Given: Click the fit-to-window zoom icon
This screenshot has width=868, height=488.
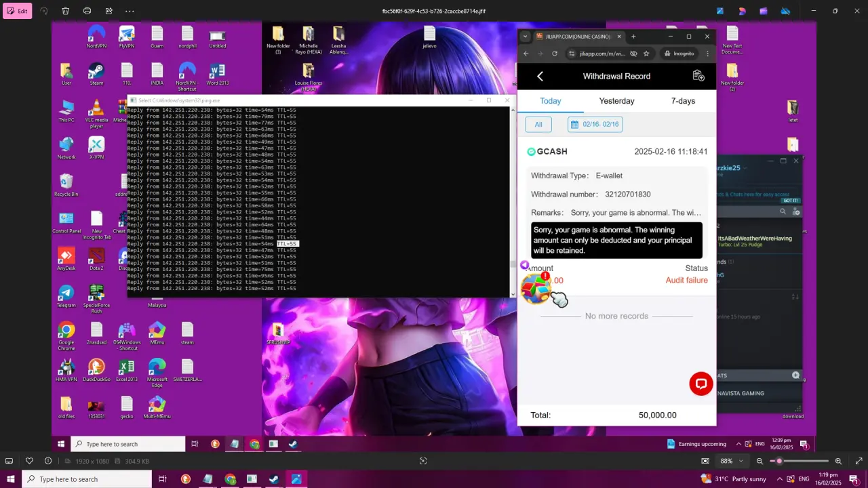Looking at the screenshot, I should pos(705,461).
